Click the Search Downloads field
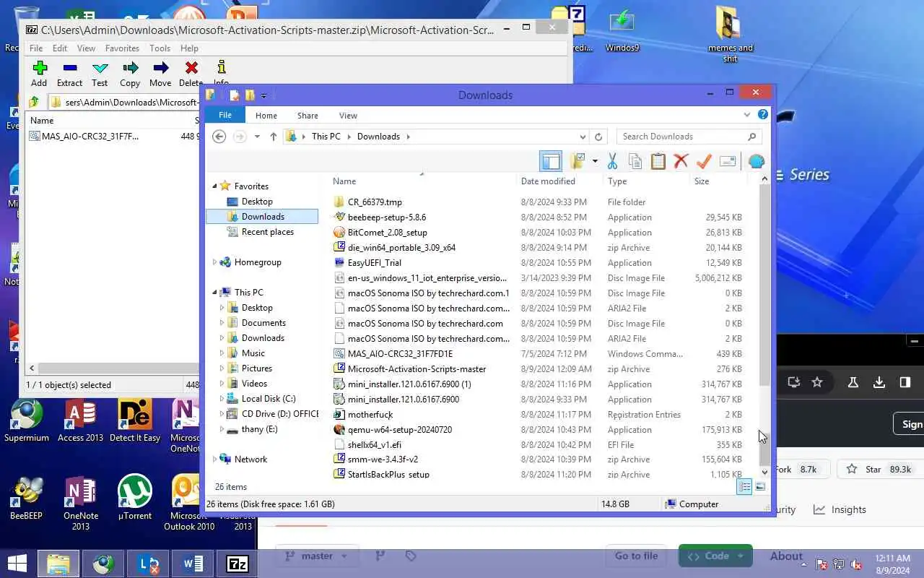Image resolution: width=924 pixels, height=578 pixels. (689, 137)
